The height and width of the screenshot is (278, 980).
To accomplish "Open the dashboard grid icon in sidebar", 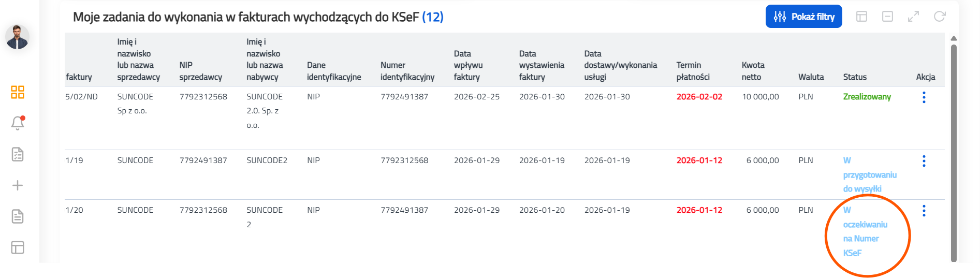I will (x=18, y=92).
